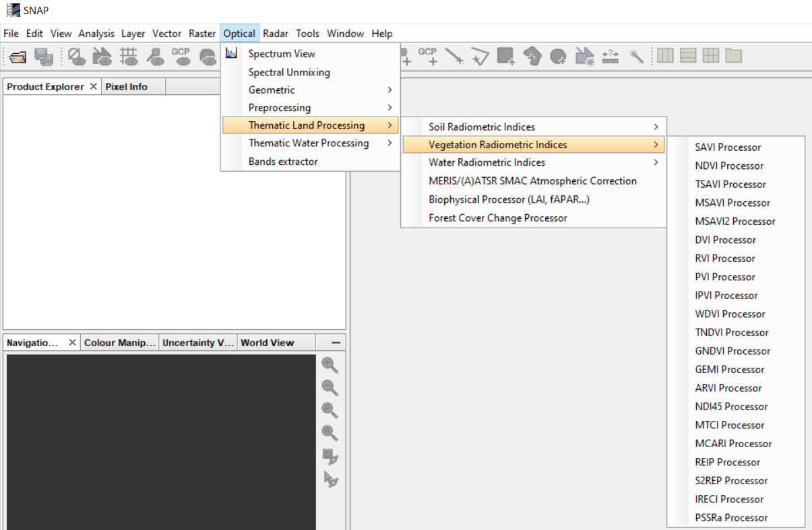Minimize the Navigation panel group
Screen dimensions: 812x530
[x=336, y=343]
